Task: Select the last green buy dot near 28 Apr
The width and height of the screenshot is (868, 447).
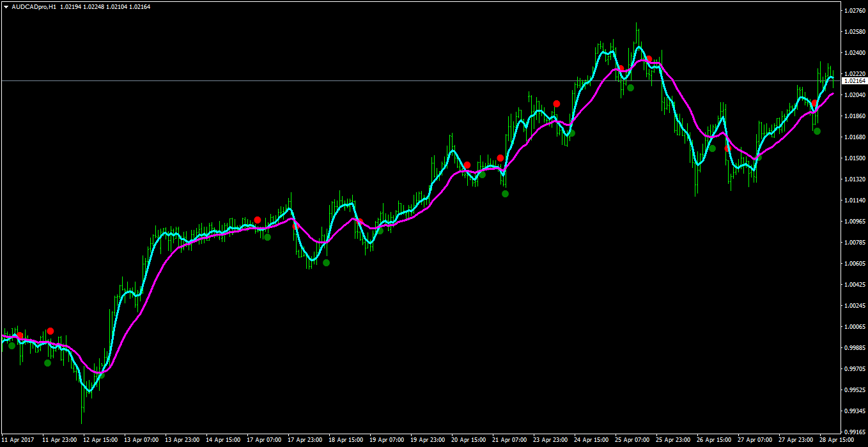Action: 817,131
